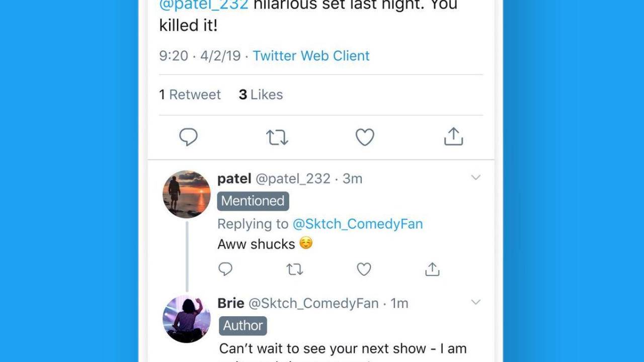Reply to the main tweet

coord(188,136)
